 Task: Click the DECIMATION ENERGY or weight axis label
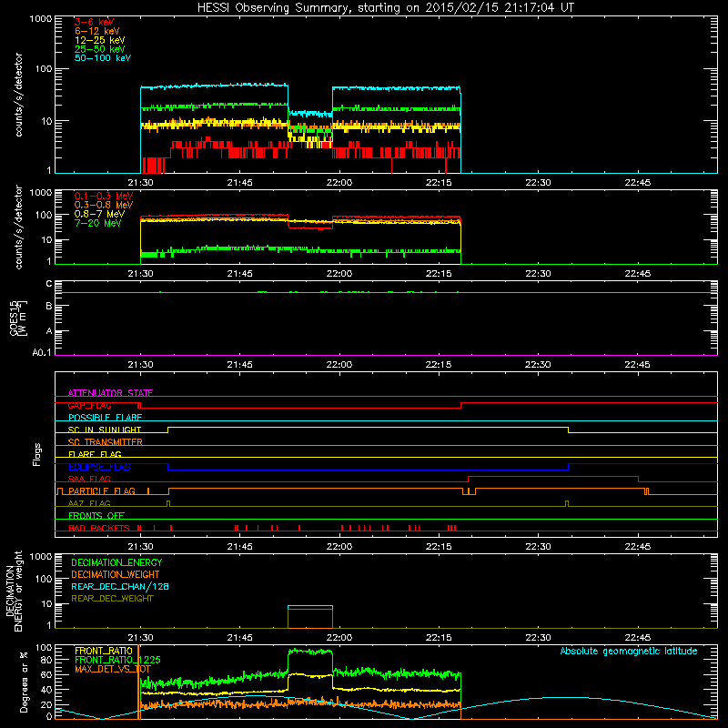click(x=14, y=591)
